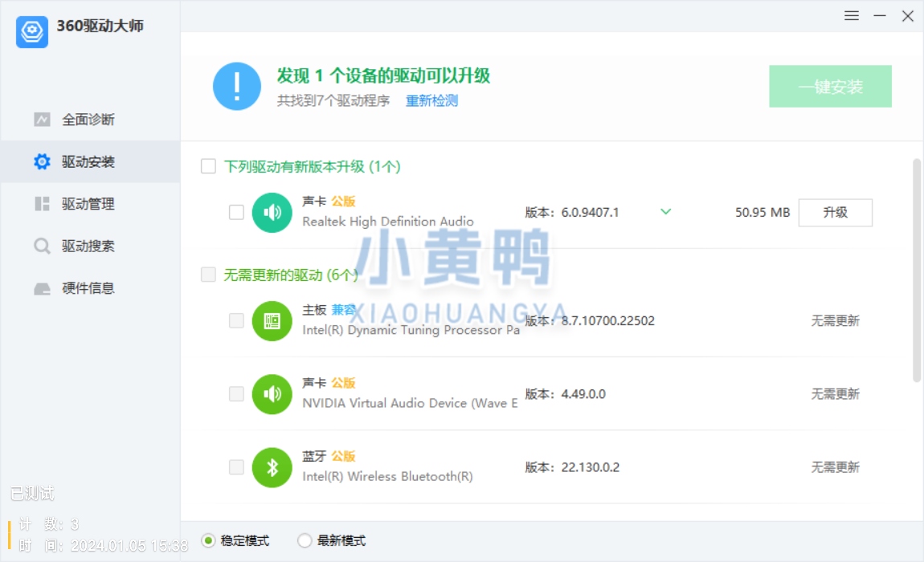
Task: Open the 驱动管理 menu item
Action: tap(90, 204)
